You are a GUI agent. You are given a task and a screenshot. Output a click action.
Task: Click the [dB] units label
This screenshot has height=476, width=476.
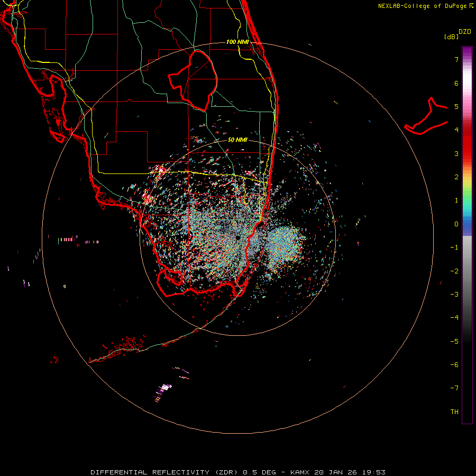pos(451,36)
